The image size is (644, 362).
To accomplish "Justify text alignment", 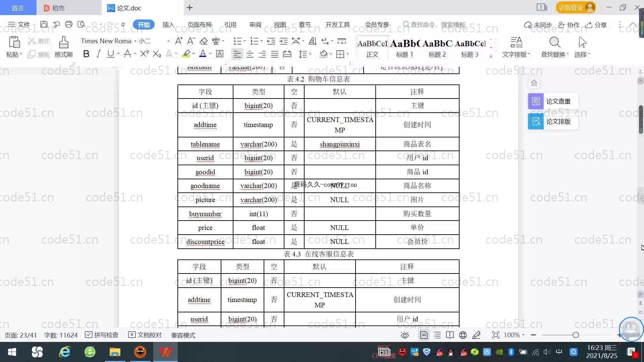I will (x=275, y=54).
